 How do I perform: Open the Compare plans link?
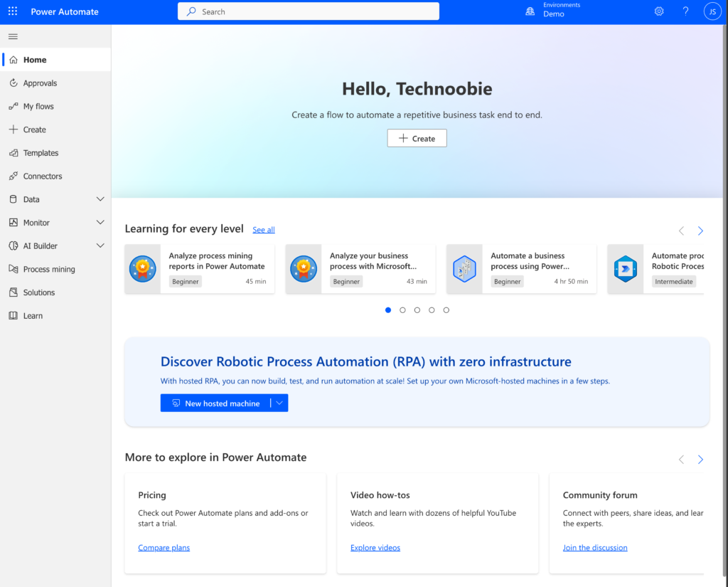(164, 547)
